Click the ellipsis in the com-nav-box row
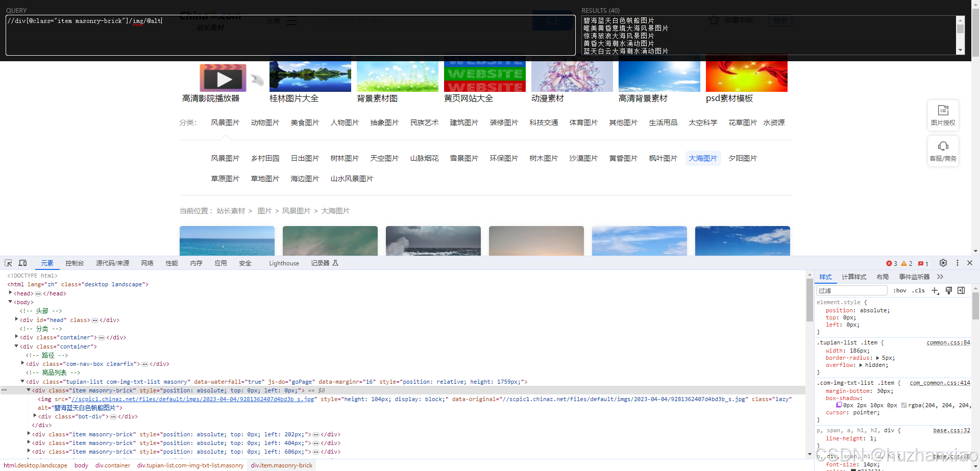The width and height of the screenshot is (980, 471). pyautogui.click(x=145, y=364)
